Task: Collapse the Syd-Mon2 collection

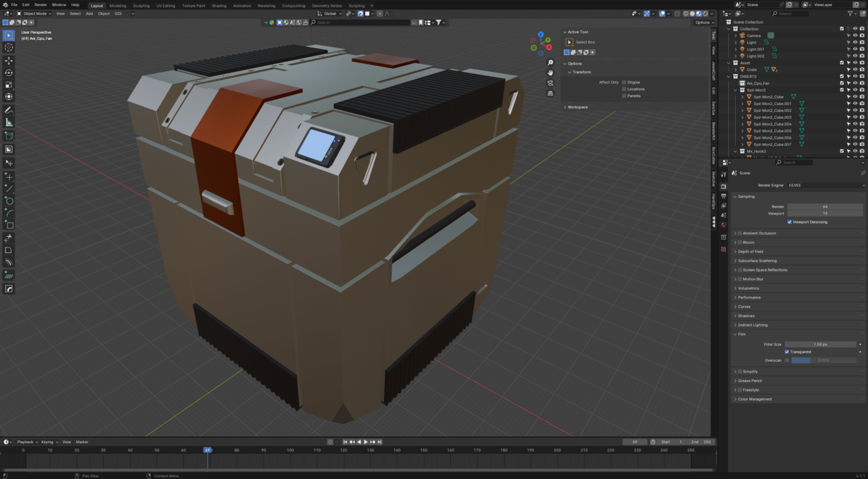Action: (735, 90)
